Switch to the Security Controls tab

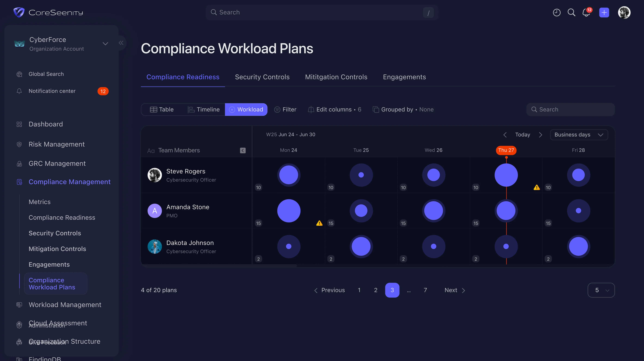[262, 77]
